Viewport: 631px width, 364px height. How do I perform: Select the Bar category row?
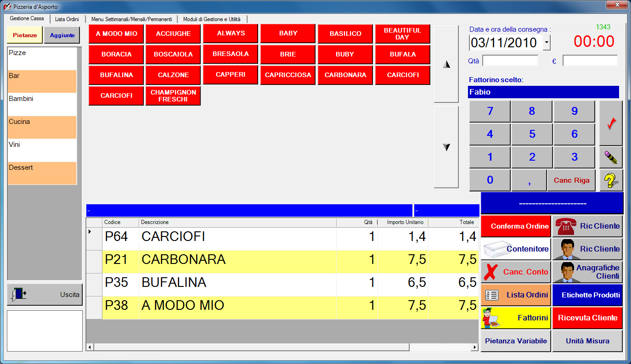click(42, 81)
